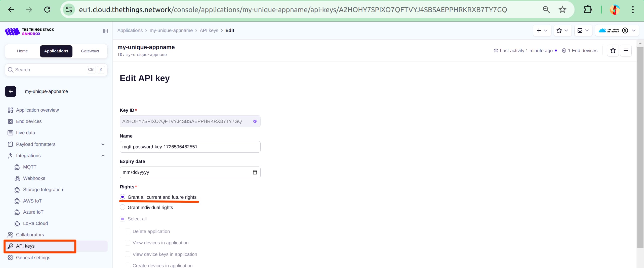The height and width of the screenshot is (268, 644).
Task: Select Grant individual rights
Action: (x=123, y=207)
